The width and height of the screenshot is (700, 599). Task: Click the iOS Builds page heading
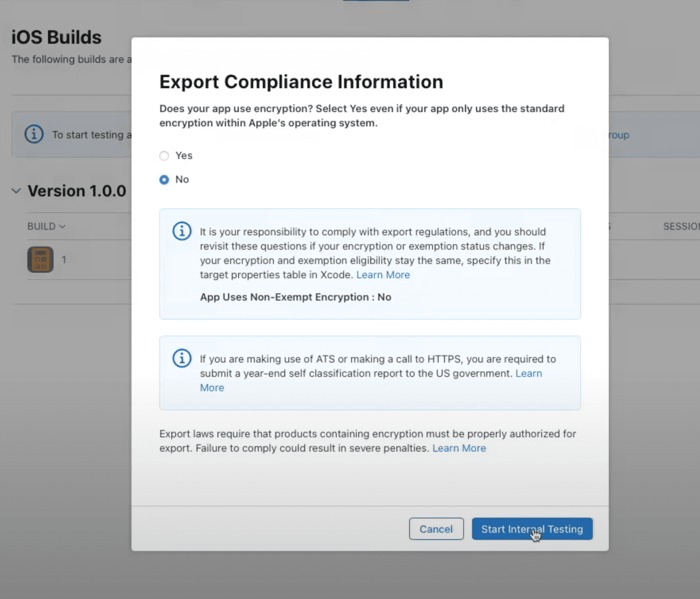(56, 37)
